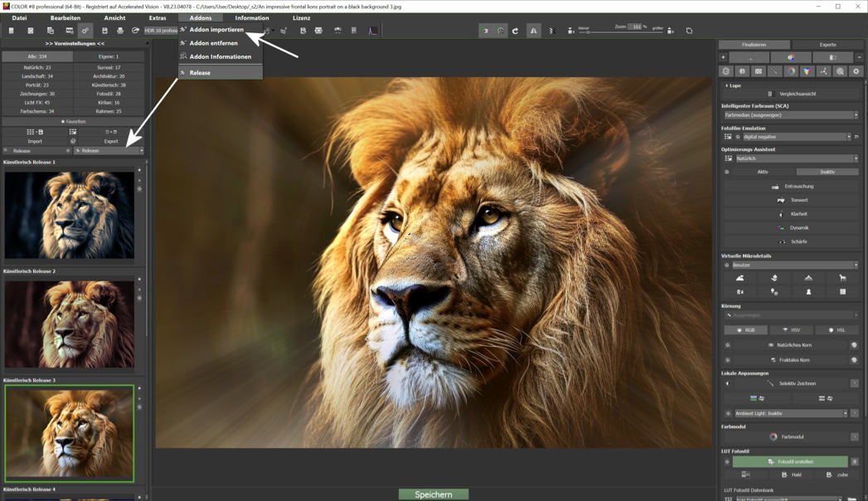Click the RGB color circles button in right panel
This screenshot has width=868, height=501.
coord(791,57)
